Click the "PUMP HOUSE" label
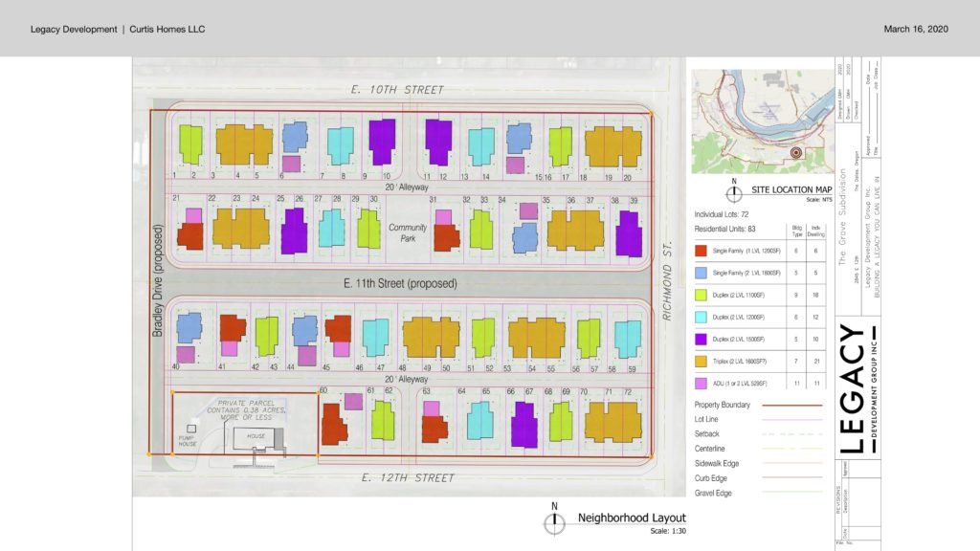Screen dimensions: 980x551 point(188,440)
